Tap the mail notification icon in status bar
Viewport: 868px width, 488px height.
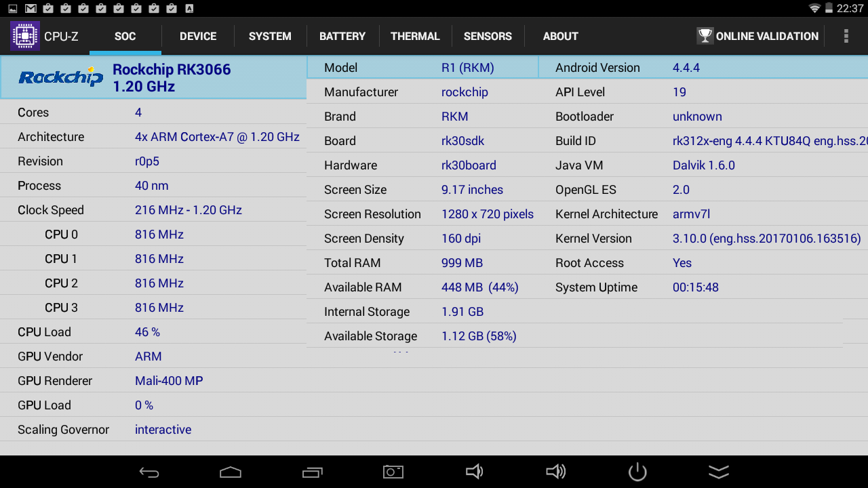tap(31, 8)
